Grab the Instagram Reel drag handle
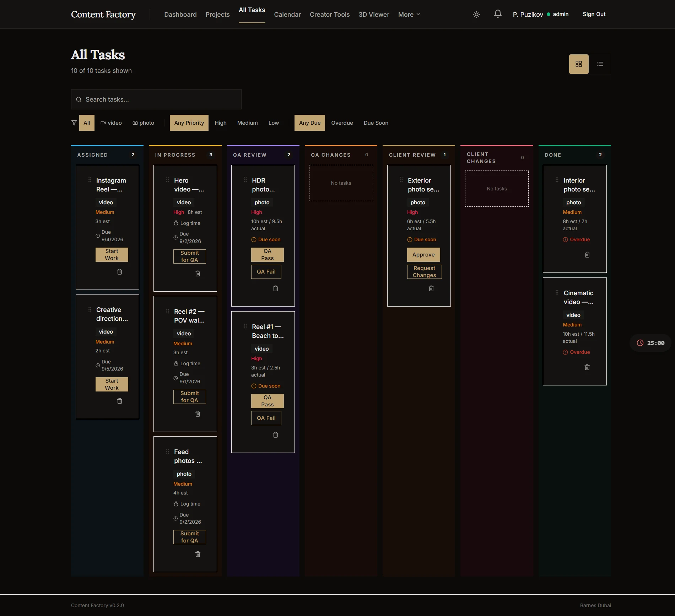The height and width of the screenshot is (616, 675). pos(90,180)
